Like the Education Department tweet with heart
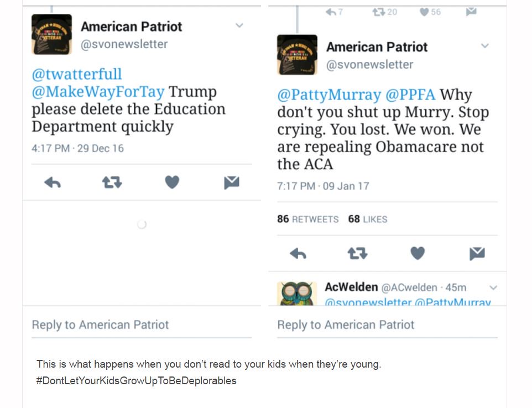This screenshot has width=532, height=408. [172, 182]
